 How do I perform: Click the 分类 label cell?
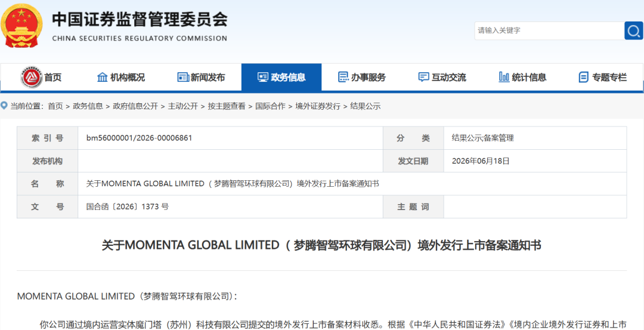coord(413,138)
